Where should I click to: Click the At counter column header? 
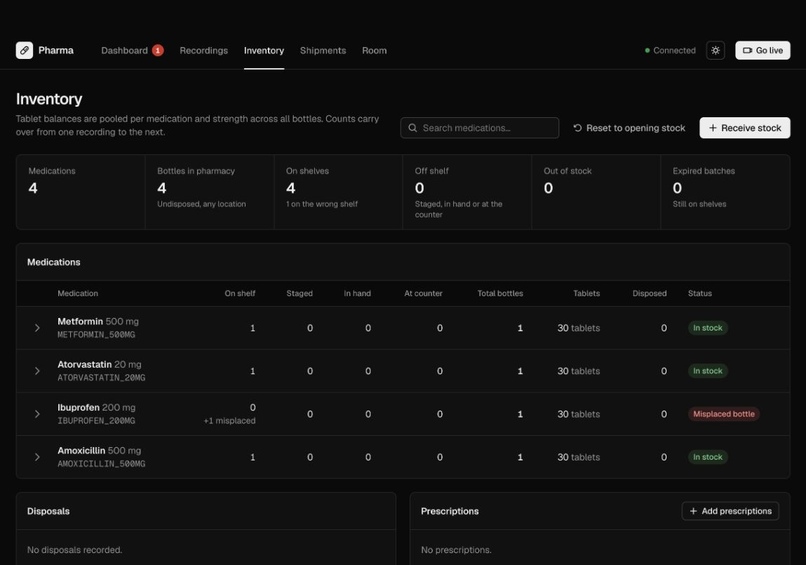[x=423, y=293]
